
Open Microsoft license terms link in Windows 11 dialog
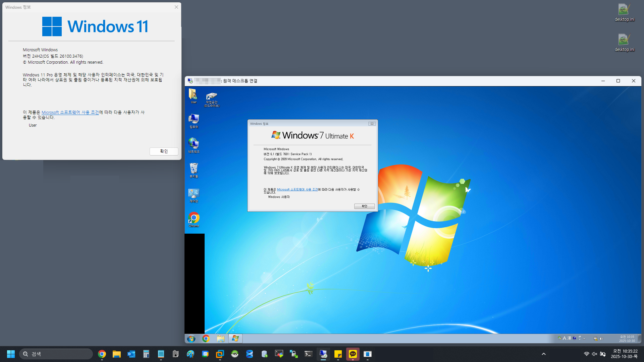click(x=70, y=112)
